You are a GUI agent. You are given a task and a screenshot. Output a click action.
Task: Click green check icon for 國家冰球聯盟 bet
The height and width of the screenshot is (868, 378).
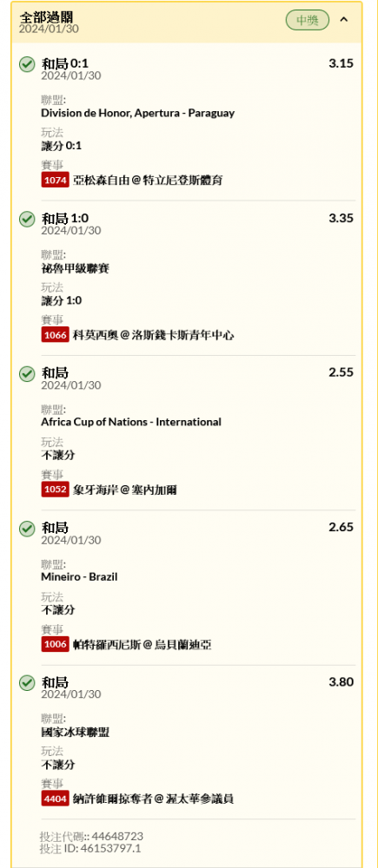point(27,683)
